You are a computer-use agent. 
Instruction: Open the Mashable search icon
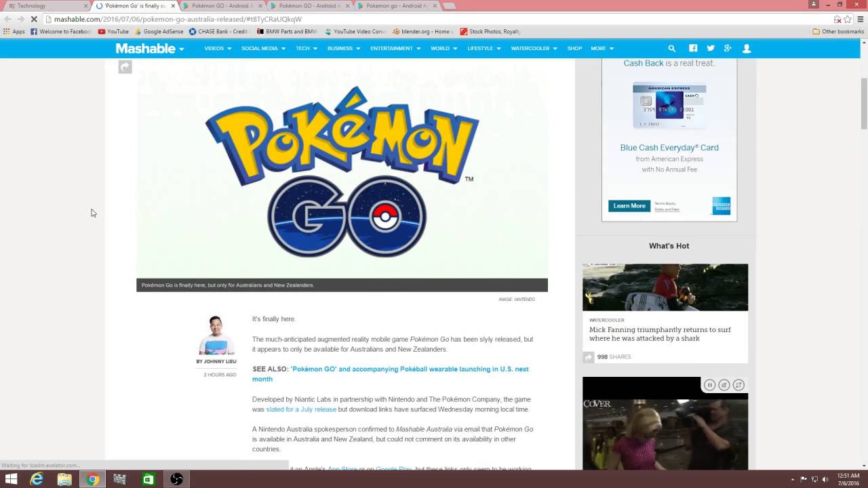tap(672, 49)
